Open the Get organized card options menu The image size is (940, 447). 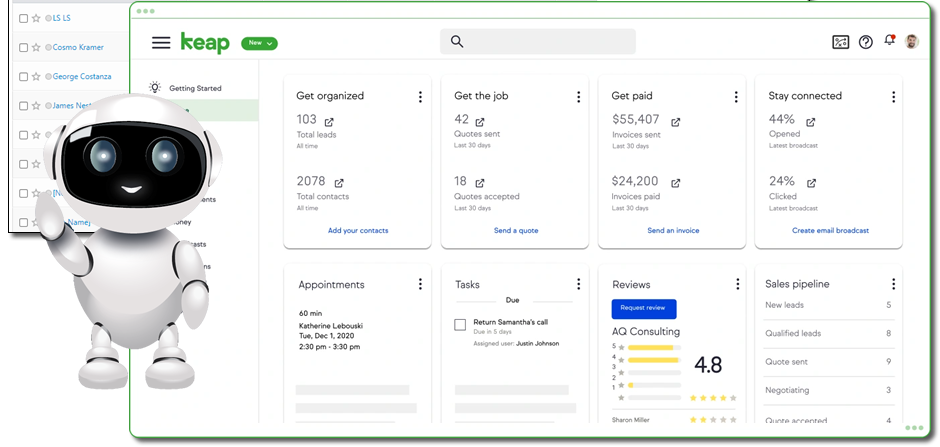coord(420,97)
